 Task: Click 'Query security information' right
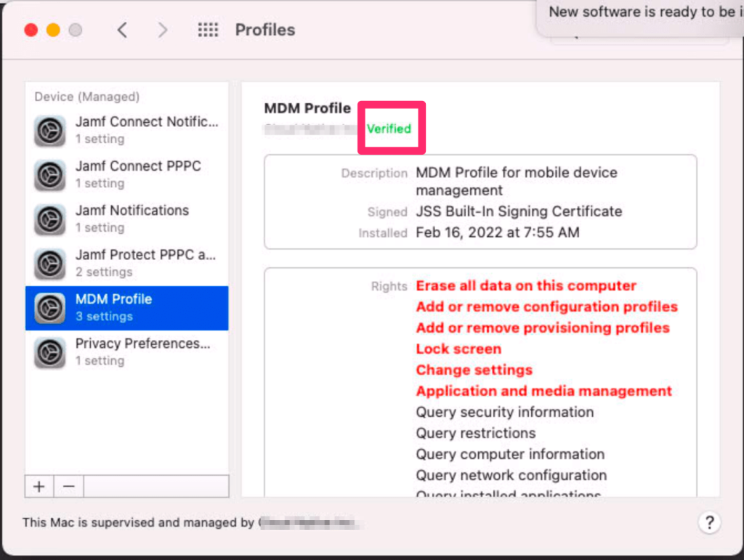point(504,412)
